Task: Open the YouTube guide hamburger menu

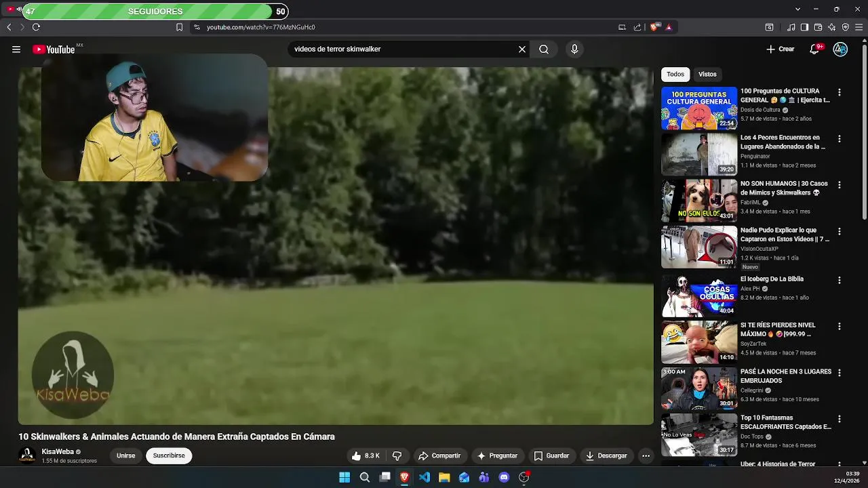Action: pos(16,49)
